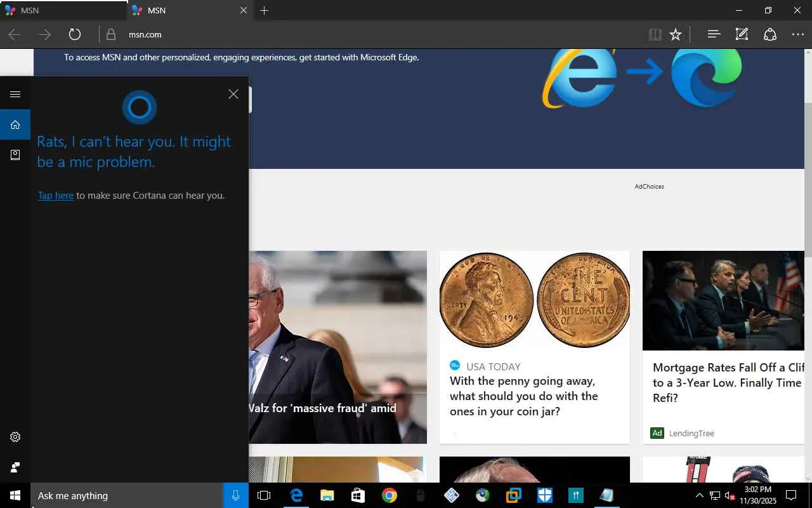Viewport: 812px width, 508px height.
Task: Close the active MSN tab
Action: point(244,11)
